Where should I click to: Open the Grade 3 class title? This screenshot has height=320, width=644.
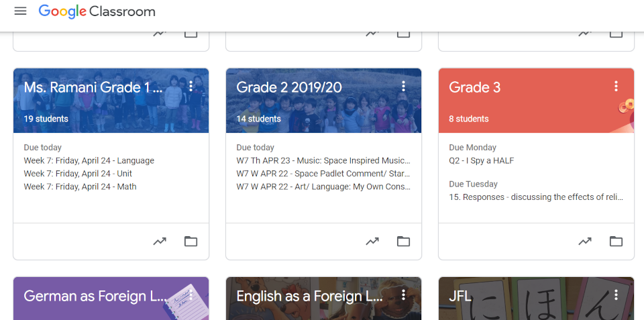point(475,87)
